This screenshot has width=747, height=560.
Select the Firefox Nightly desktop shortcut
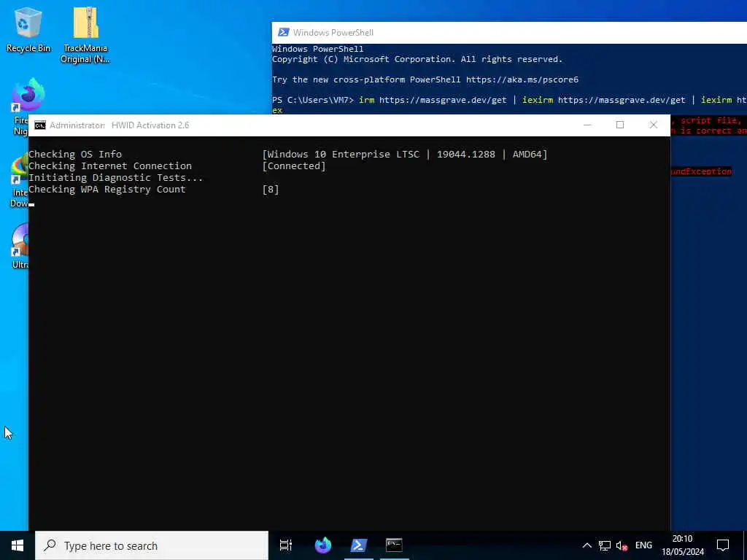click(x=28, y=96)
